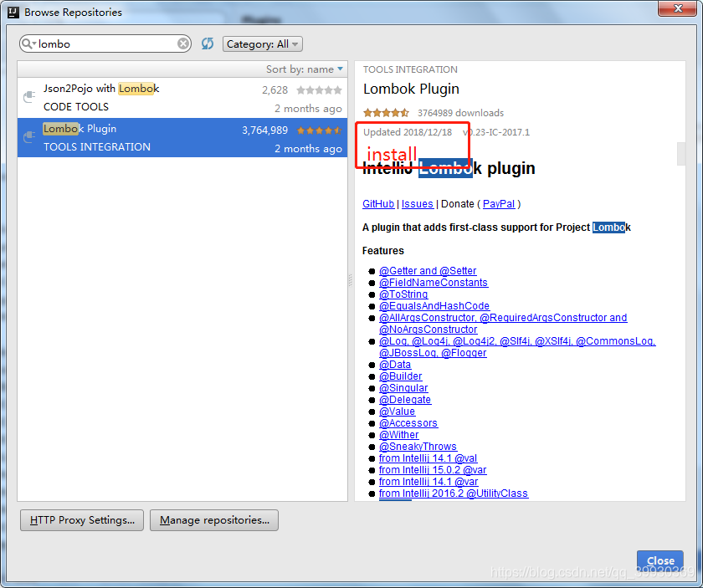This screenshot has height=588, width=703.
Task: Click the splitter handle between list and details
Action: [x=350, y=280]
